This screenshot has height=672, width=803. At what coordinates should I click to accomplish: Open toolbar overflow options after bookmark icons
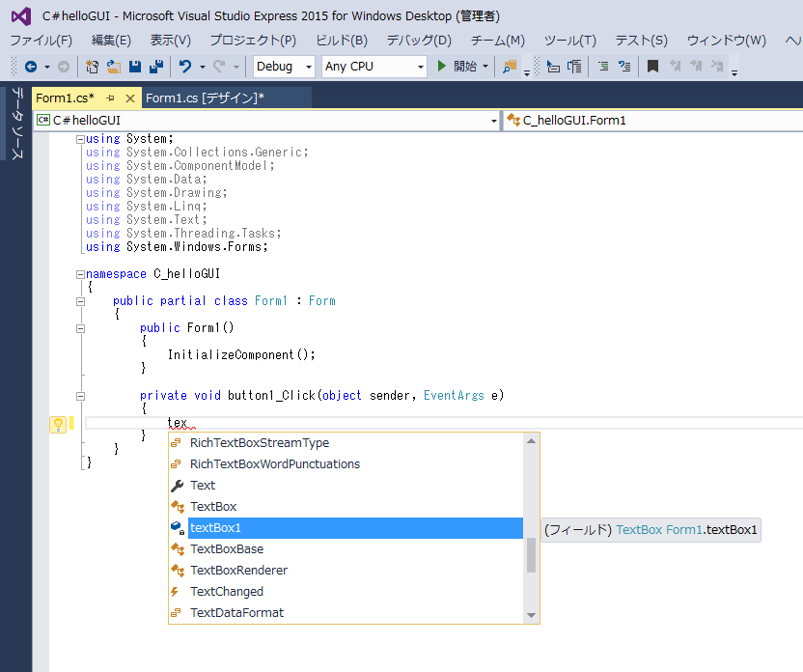tap(734, 72)
